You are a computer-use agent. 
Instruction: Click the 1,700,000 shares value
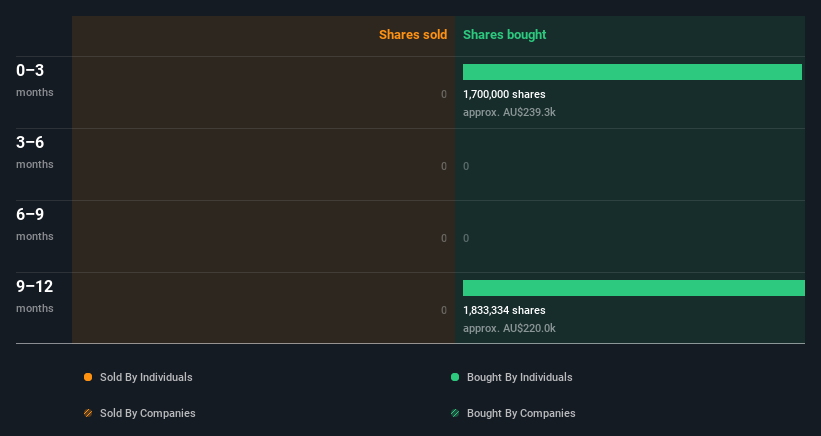pyautogui.click(x=504, y=94)
